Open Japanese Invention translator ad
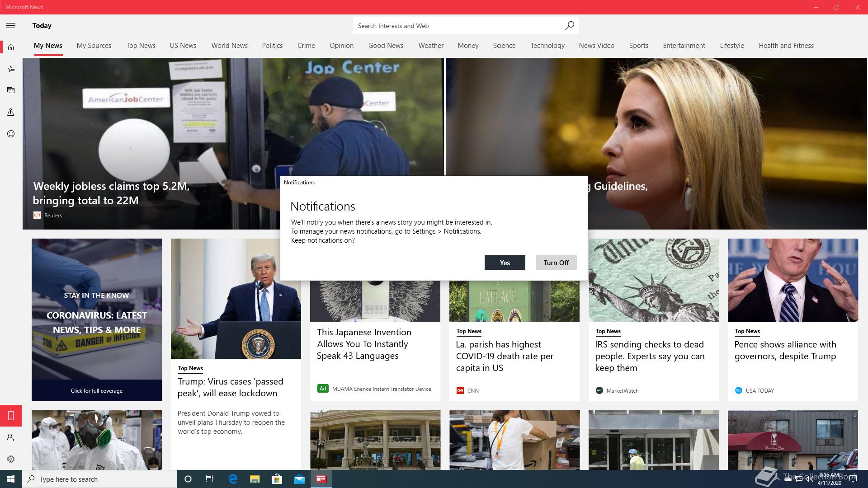The width and height of the screenshot is (868, 488). tap(364, 344)
